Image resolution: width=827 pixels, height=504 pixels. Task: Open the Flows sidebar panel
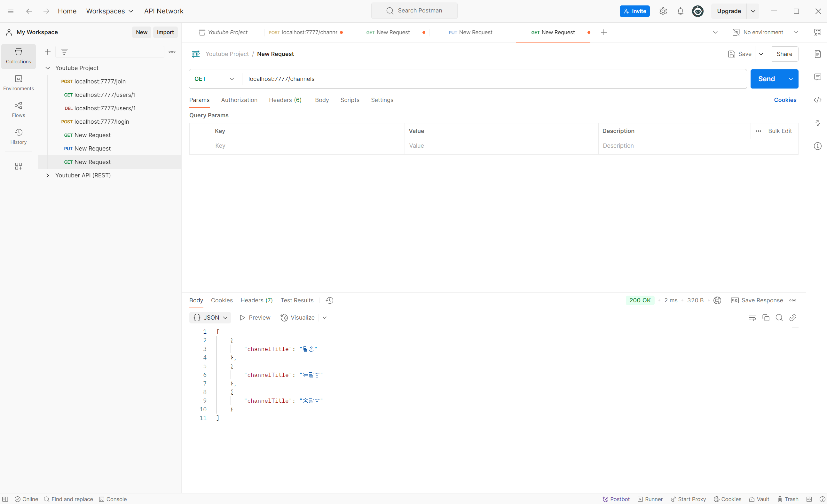click(x=19, y=110)
